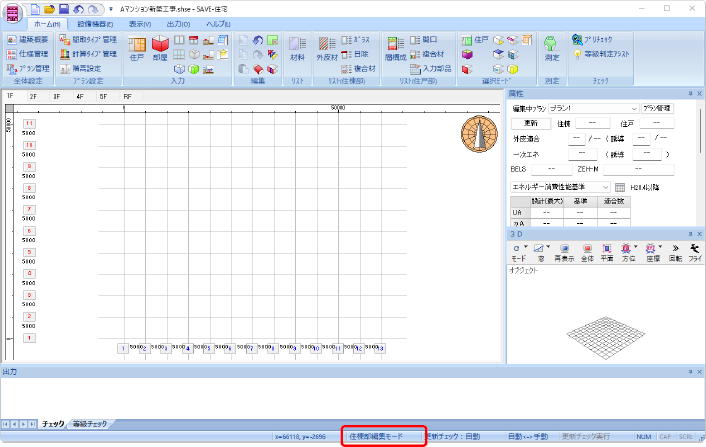Switch to the 2F floor tab
This screenshot has height=447, width=706.
[33, 96]
